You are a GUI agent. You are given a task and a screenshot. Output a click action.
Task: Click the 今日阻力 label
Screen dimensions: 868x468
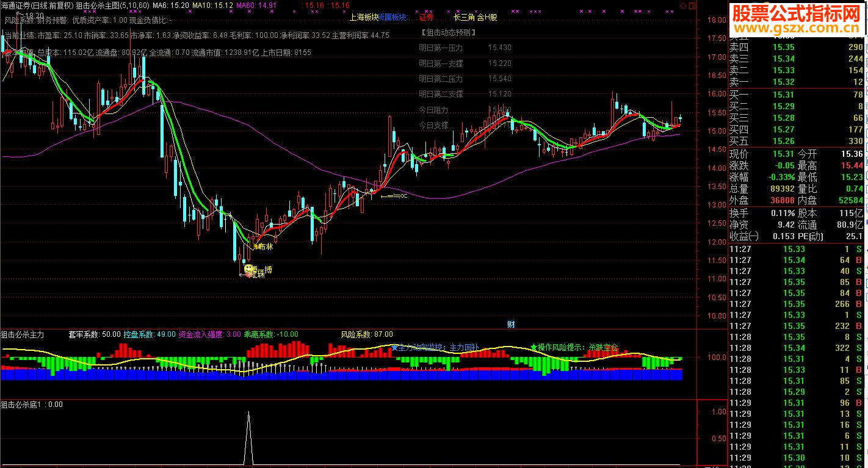click(x=433, y=110)
